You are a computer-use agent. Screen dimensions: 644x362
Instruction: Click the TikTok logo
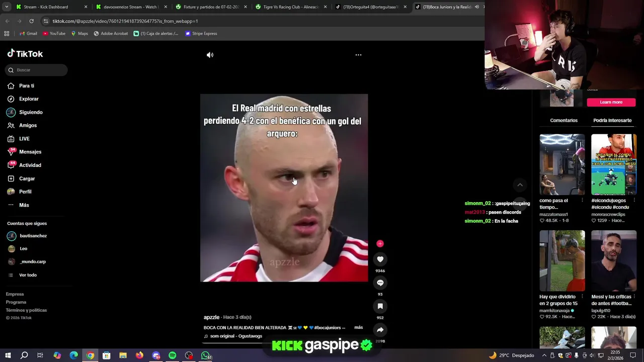point(25,54)
